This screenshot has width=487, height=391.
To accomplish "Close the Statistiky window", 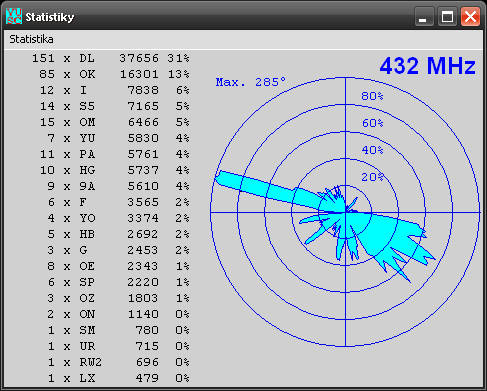I will [470, 16].
